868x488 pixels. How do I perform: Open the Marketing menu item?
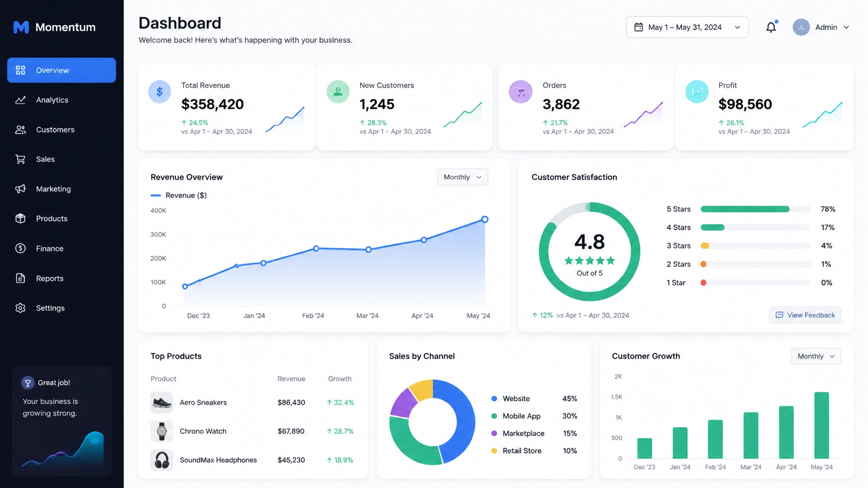pyautogui.click(x=62, y=189)
